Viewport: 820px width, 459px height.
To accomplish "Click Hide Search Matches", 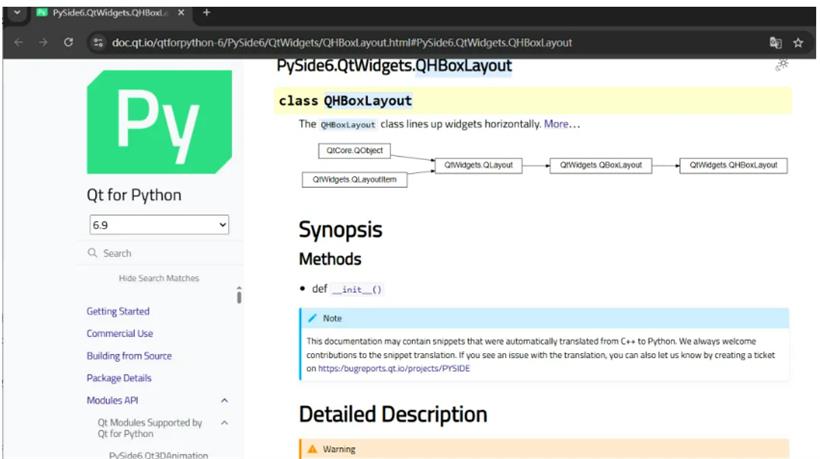I will coord(159,278).
